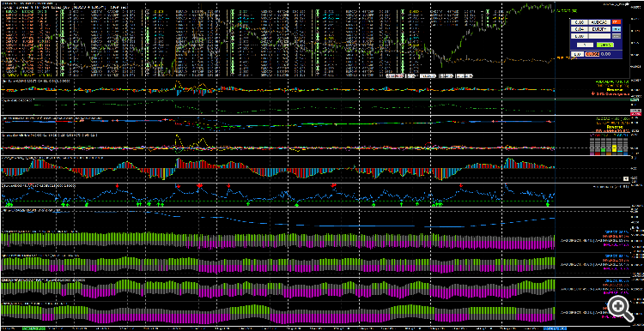Click the first white button below the main chart
The image size is (644, 331).
[395, 75]
